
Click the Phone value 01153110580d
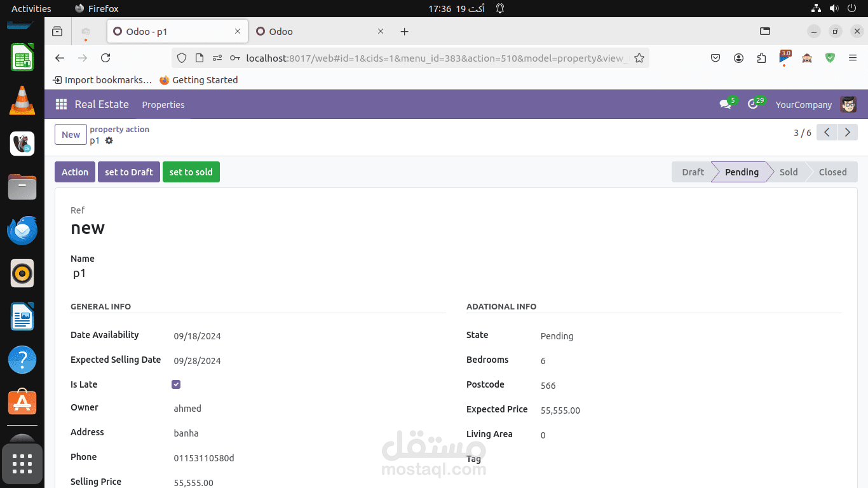pos(204,458)
